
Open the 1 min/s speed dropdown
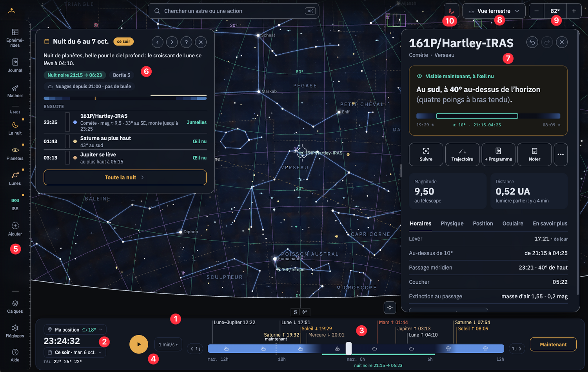click(168, 345)
